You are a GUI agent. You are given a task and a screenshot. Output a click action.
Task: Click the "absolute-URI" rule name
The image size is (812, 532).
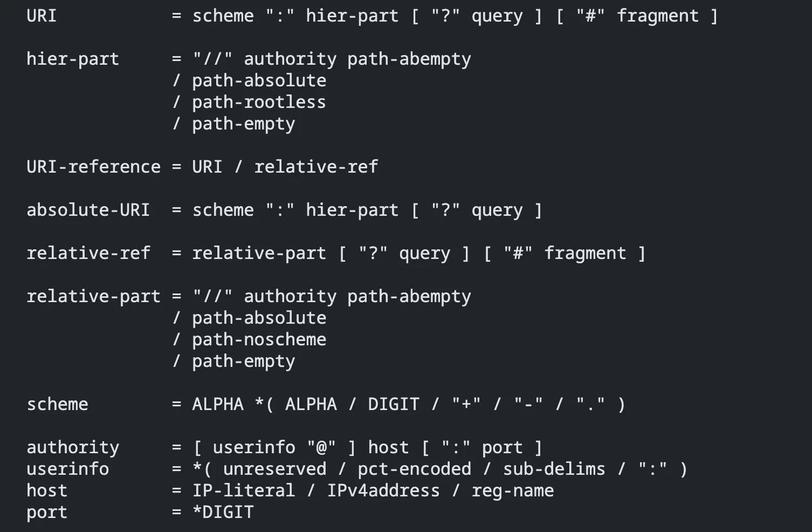pos(88,210)
